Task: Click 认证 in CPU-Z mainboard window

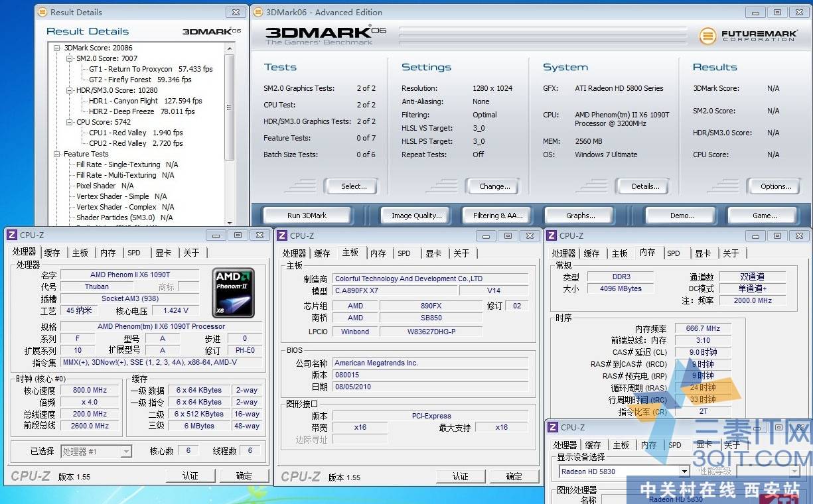Action: tap(461, 476)
